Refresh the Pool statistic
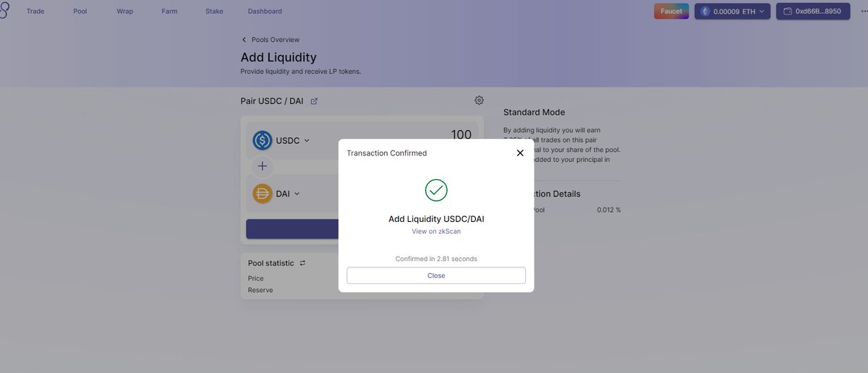The height and width of the screenshot is (373, 868). (x=302, y=263)
